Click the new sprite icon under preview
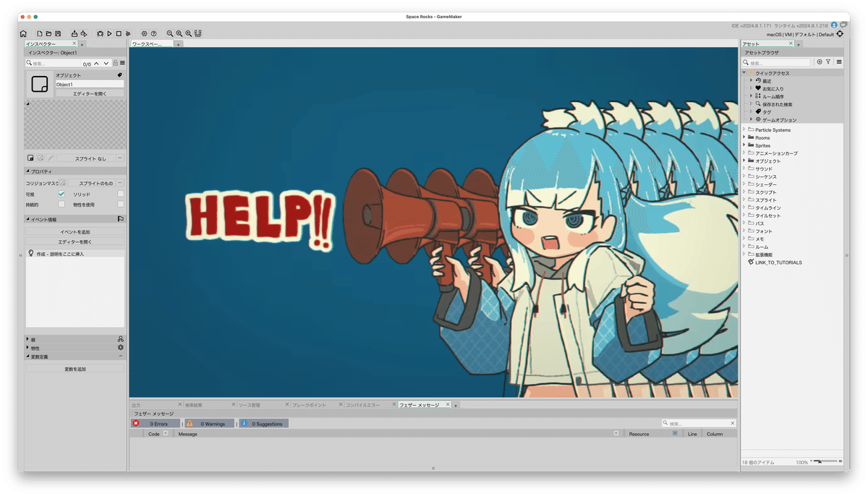 (x=30, y=158)
